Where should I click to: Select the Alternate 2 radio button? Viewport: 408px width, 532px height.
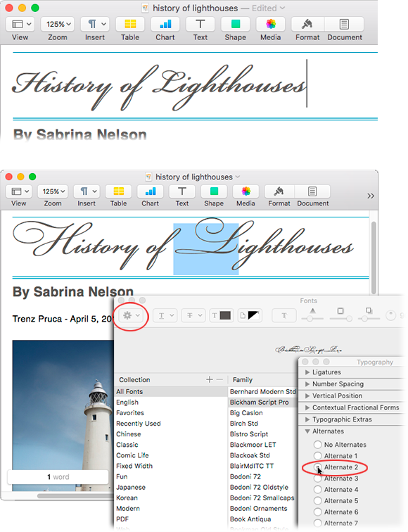317,467
